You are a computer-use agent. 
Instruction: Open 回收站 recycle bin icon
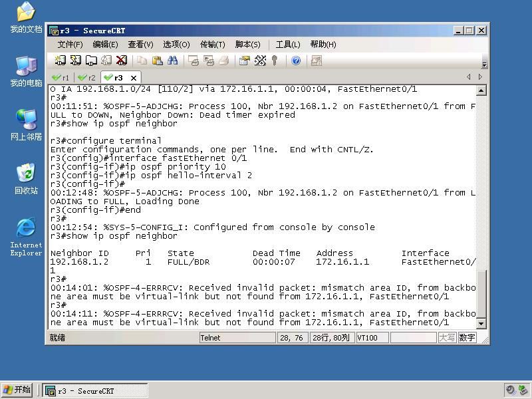click(26, 179)
